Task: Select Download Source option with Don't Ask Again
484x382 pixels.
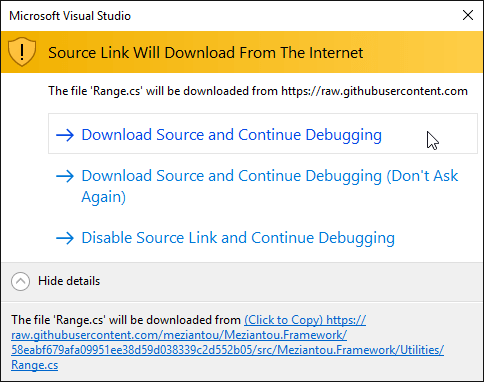Action: pyautogui.click(x=257, y=186)
